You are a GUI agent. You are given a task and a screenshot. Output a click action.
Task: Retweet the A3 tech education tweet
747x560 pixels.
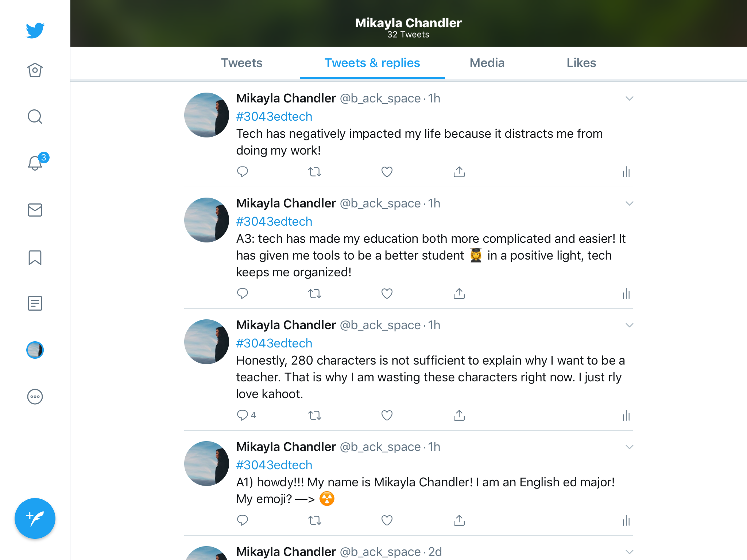314,293
